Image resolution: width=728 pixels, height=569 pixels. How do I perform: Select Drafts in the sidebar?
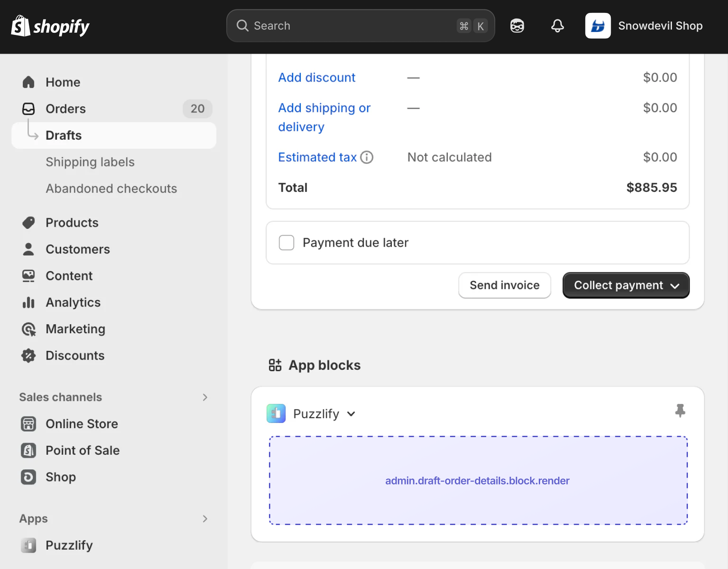[x=114, y=135]
